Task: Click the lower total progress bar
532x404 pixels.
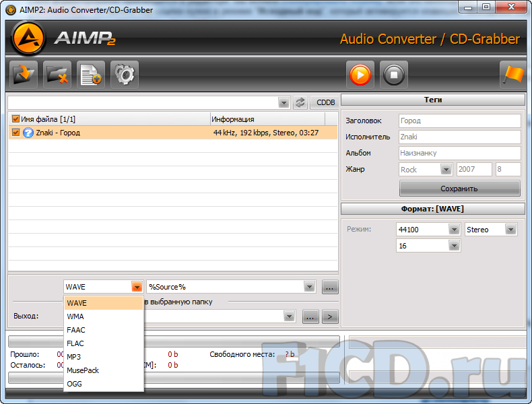Action: (x=174, y=378)
